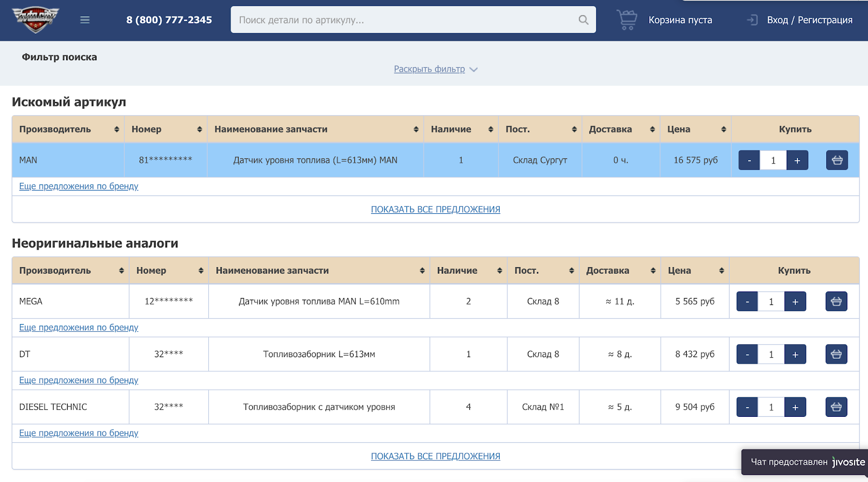Add the MAN sensor to cart
The image size is (868, 482).
(837, 160)
